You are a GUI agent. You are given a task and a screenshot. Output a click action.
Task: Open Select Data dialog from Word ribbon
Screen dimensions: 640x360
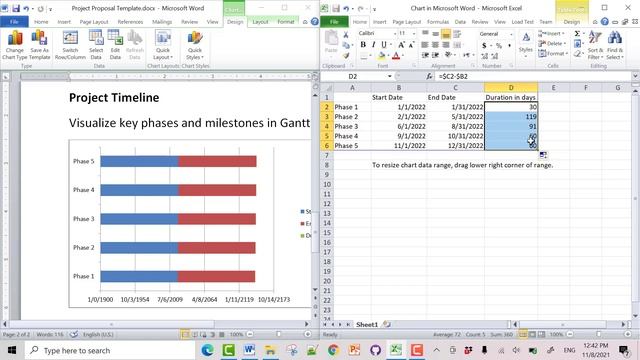[96, 45]
